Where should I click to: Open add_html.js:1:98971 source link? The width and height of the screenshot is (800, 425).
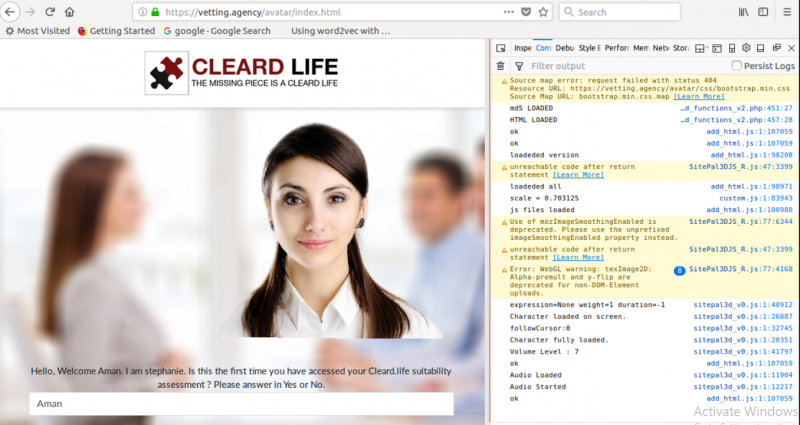[x=752, y=187]
